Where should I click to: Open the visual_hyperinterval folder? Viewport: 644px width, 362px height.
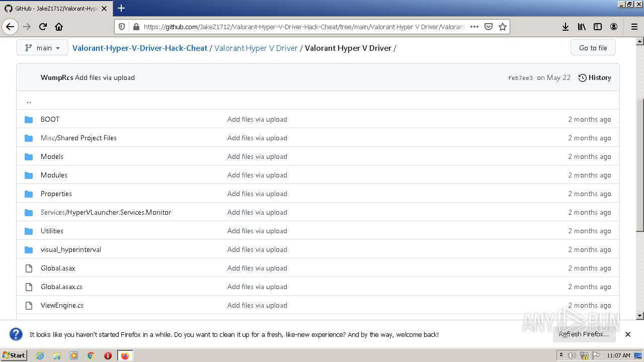tap(71, 249)
